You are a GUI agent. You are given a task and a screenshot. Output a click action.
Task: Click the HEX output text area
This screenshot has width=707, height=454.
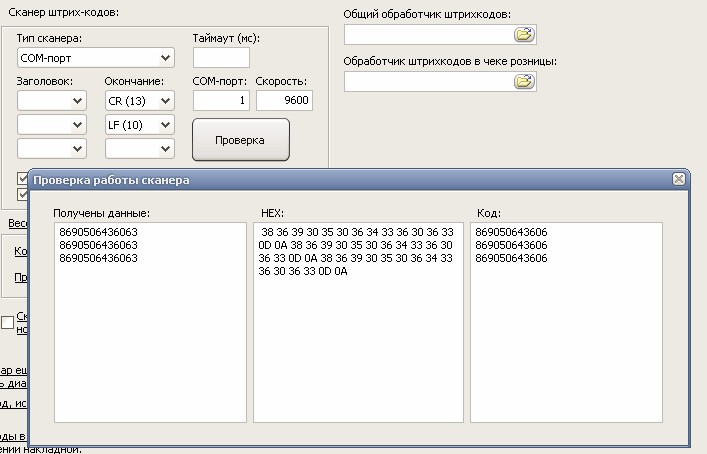(358, 322)
